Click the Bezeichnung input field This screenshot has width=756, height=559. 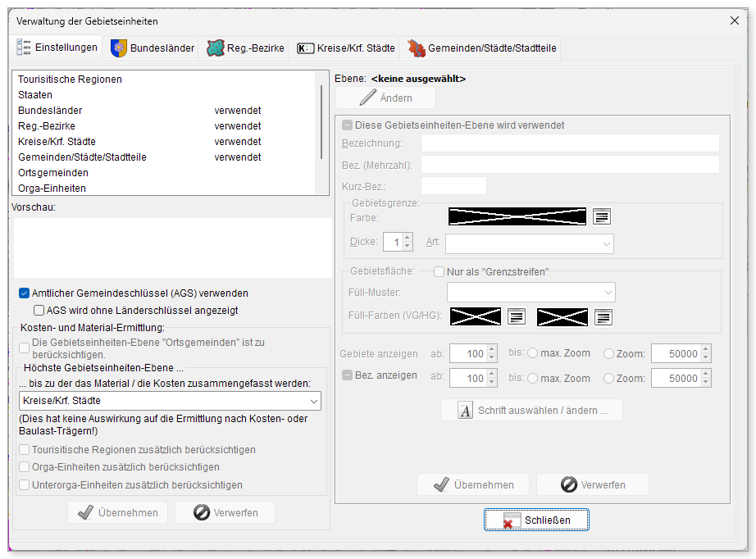click(570, 143)
